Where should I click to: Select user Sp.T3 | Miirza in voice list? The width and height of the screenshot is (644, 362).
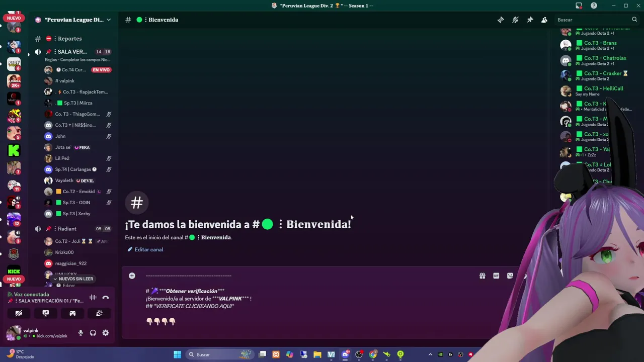(78, 103)
